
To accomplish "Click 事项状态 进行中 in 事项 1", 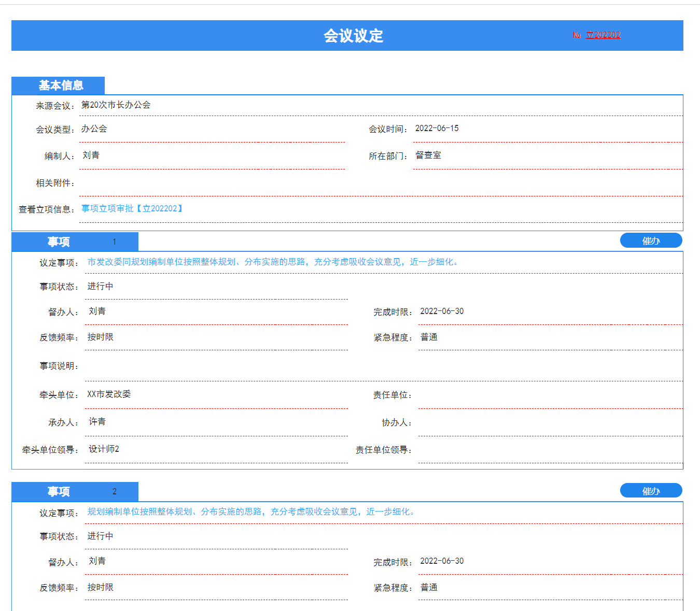I will (100, 286).
